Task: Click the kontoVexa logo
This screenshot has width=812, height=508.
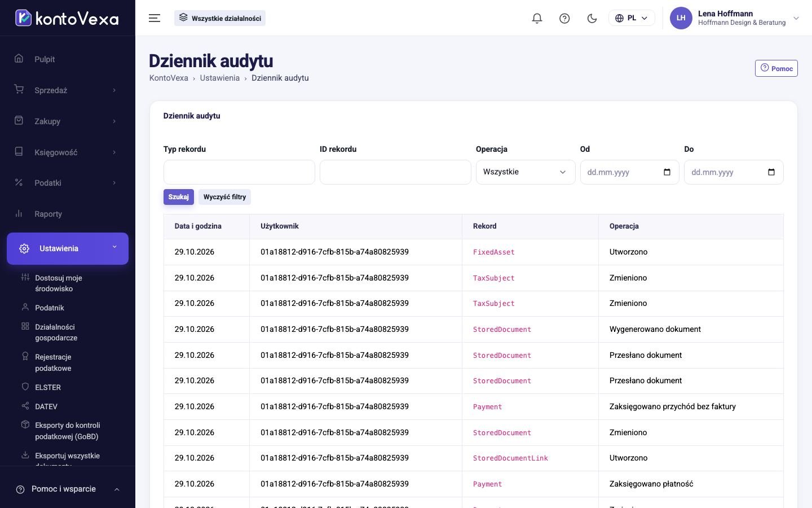Action: click(x=67, y=18)
